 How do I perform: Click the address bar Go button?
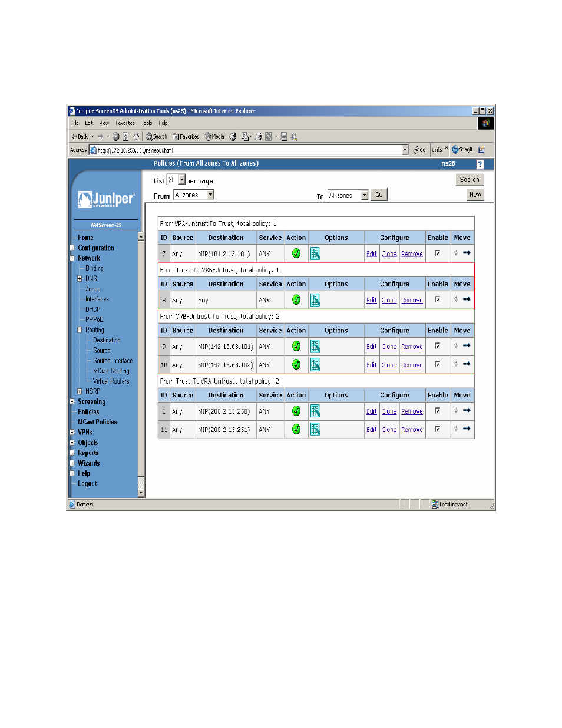tap(419, 150)
